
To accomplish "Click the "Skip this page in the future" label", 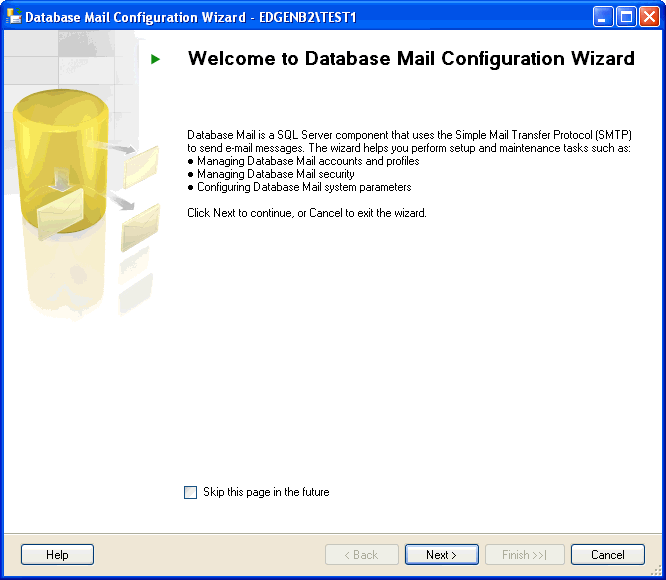I will [x=265, y=492].
